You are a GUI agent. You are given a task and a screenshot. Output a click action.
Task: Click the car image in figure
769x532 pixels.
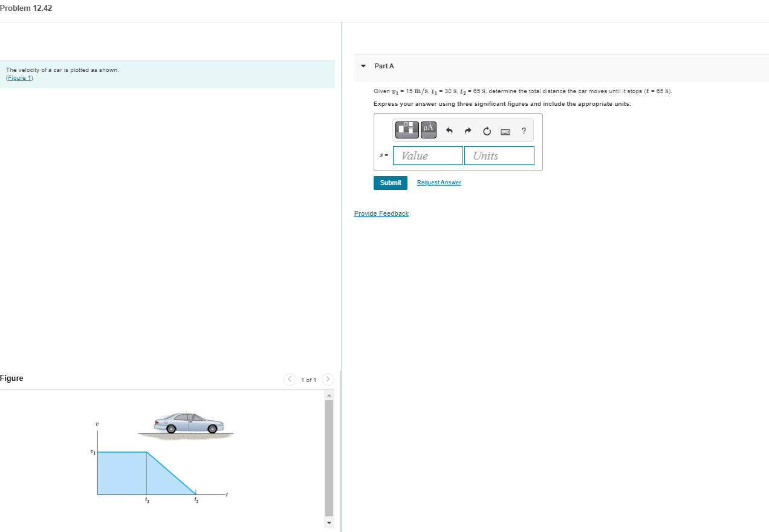click(x=189, y=423)
